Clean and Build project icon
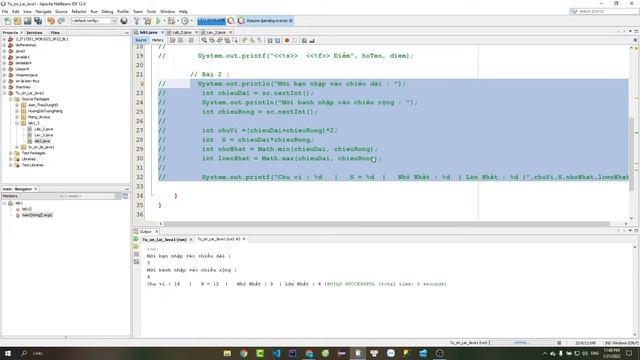The image size is (640, 360). coord(147,21)
